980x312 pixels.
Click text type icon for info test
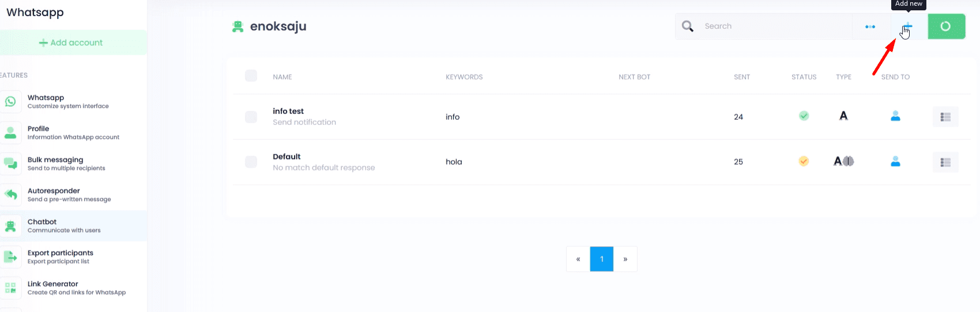coord(843,116)
